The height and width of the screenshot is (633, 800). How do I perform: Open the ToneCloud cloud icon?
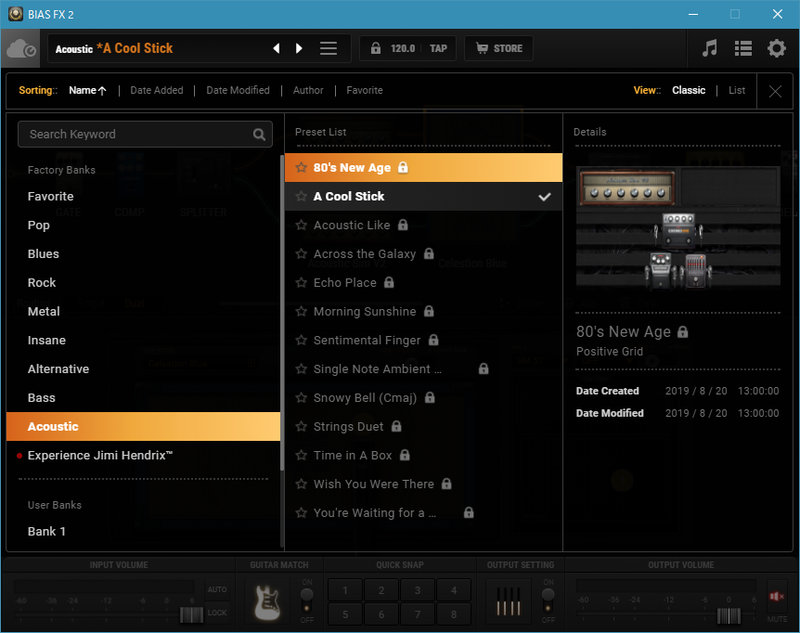tap(21, 49)
